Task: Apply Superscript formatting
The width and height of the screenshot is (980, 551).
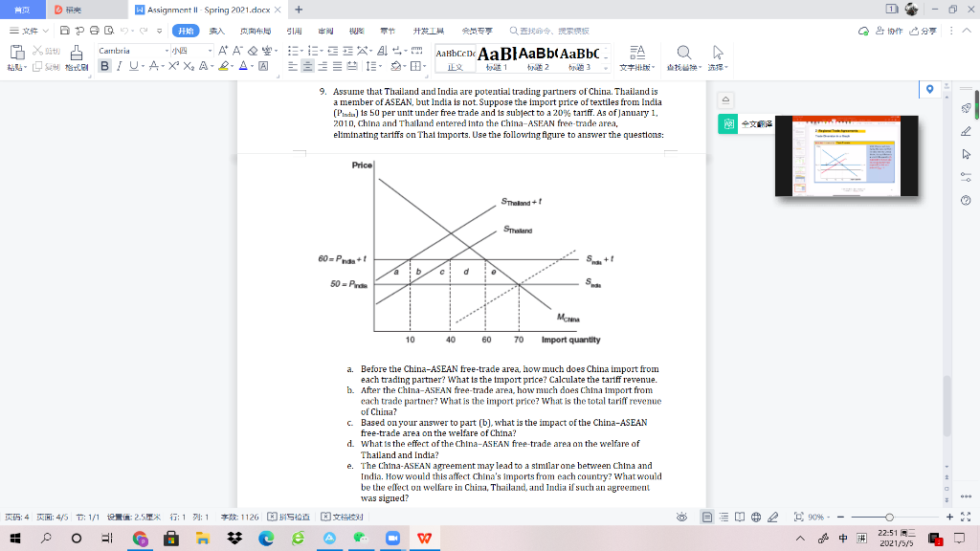Action: click(x=173, y=66)
